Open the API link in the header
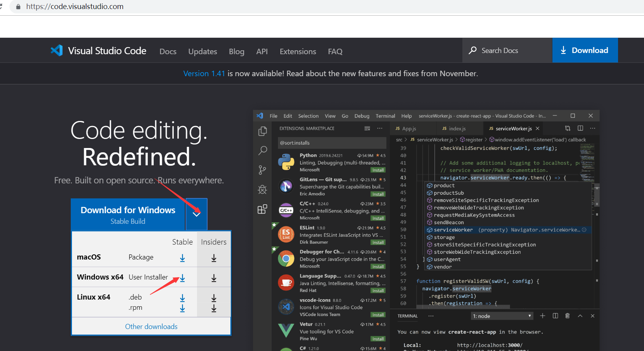Image resolution: width=644 pixels, height=351 pixels. (x=262, y=51)
